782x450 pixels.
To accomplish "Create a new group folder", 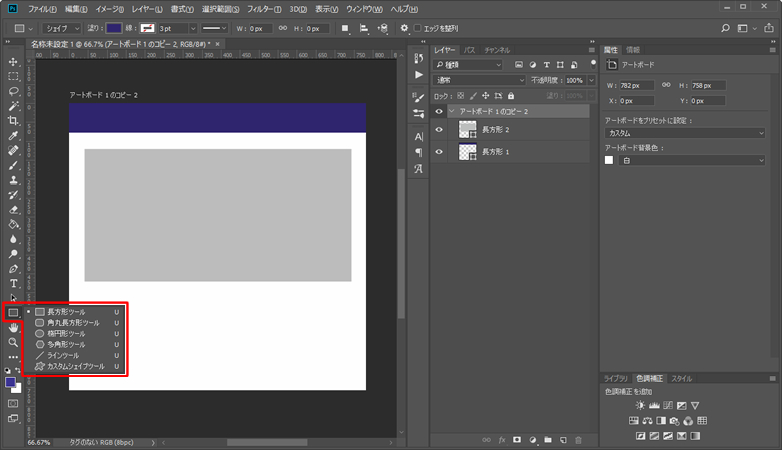I will [548, 440].
